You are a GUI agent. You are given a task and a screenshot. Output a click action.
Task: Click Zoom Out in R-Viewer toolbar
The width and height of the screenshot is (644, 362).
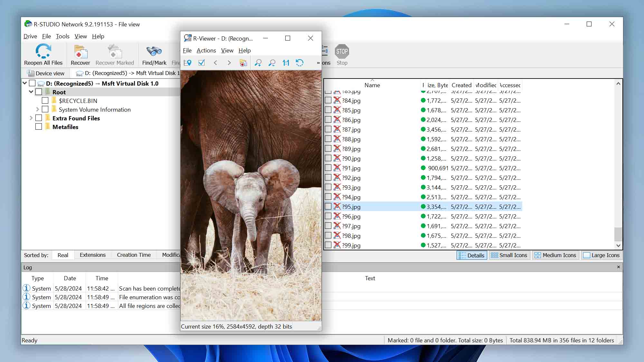(x=272, y=63)
